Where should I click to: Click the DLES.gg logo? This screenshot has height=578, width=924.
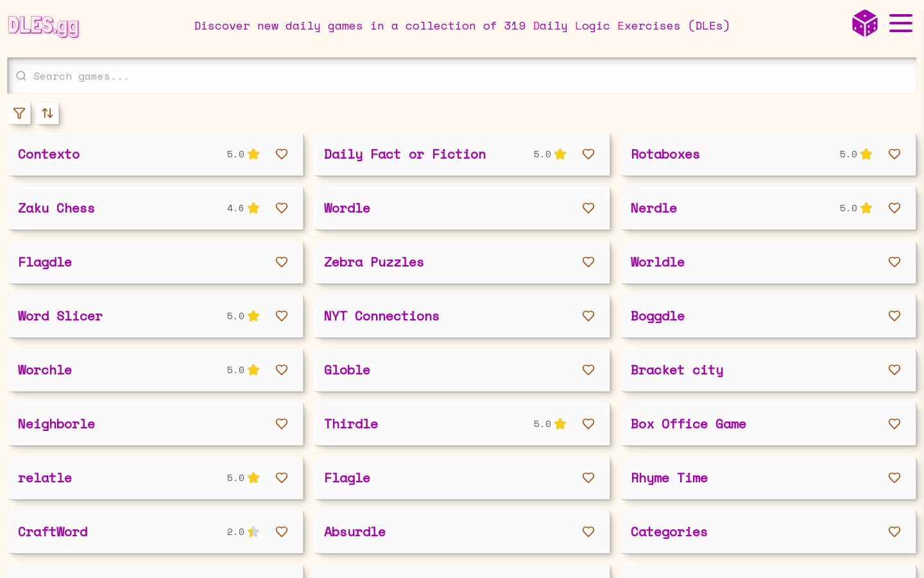click(x=44, y=26)
